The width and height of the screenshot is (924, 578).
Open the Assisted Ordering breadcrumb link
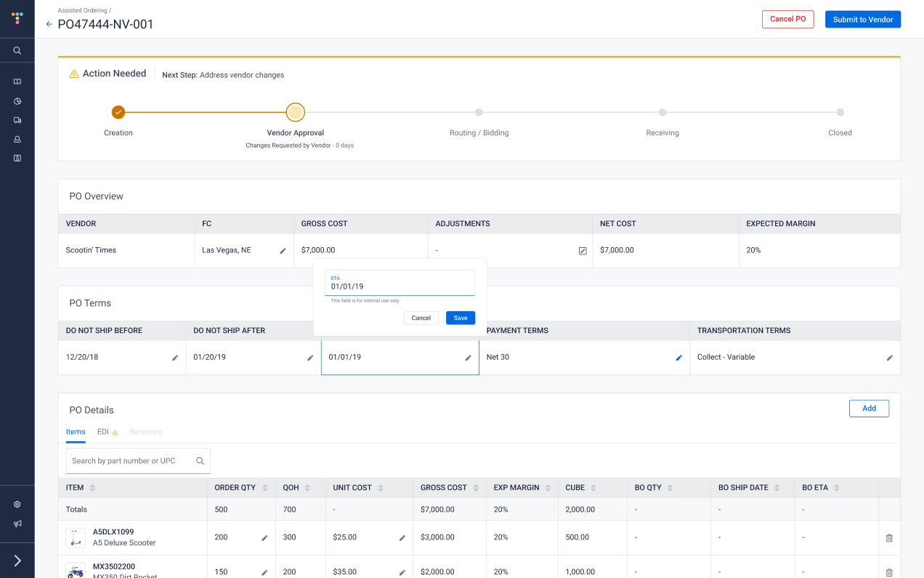[82, 11]
